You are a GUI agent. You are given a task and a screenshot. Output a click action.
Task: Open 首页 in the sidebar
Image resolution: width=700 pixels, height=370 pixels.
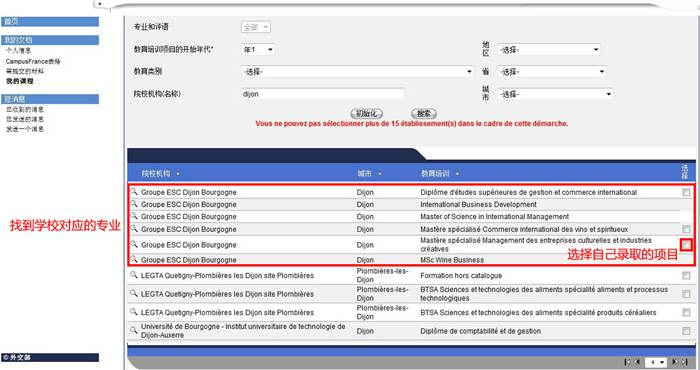50,21
